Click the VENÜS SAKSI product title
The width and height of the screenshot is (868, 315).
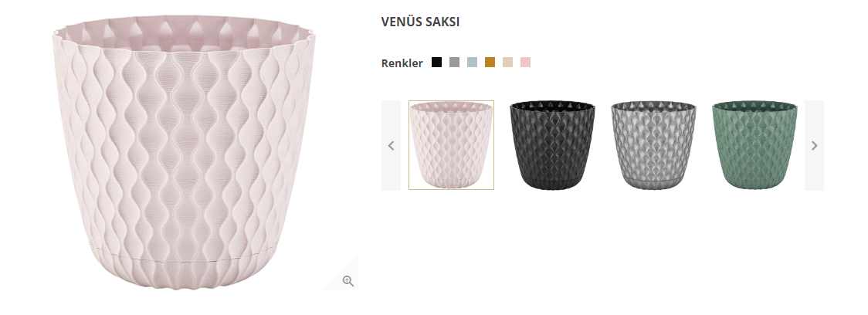[420, 22]
